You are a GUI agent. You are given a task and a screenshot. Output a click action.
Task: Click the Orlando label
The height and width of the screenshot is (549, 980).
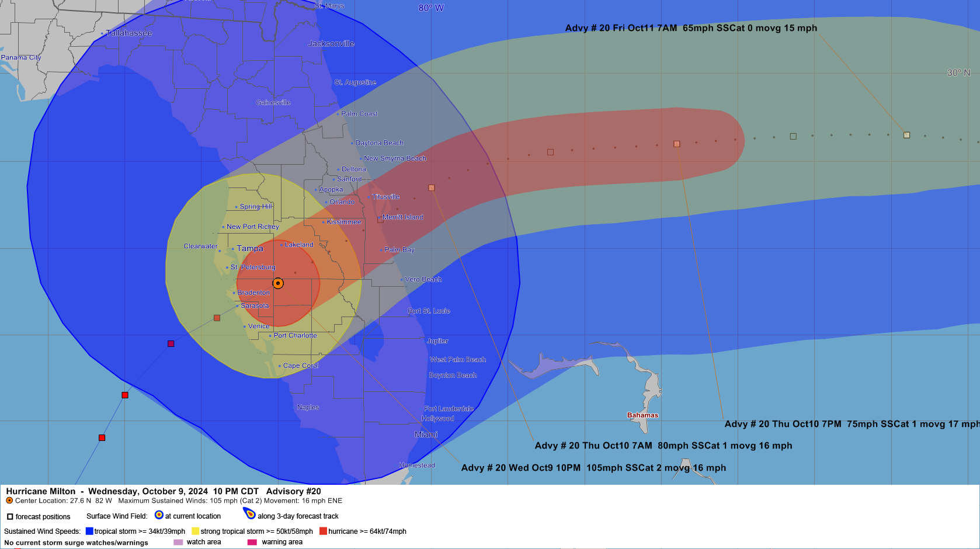(342, 201)
